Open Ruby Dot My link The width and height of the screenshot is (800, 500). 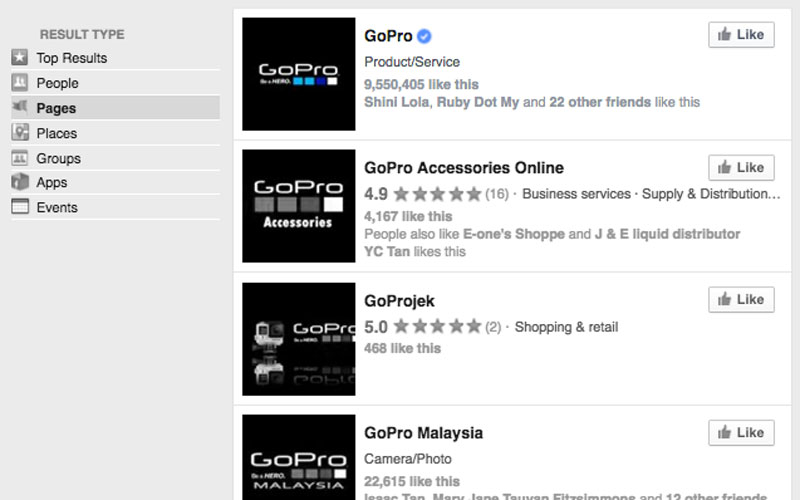[478, 102]
